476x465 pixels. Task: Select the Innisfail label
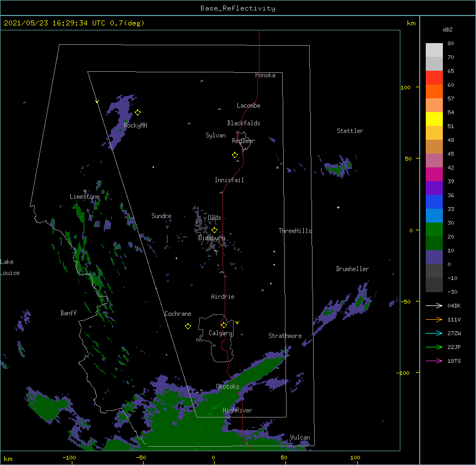229,180
